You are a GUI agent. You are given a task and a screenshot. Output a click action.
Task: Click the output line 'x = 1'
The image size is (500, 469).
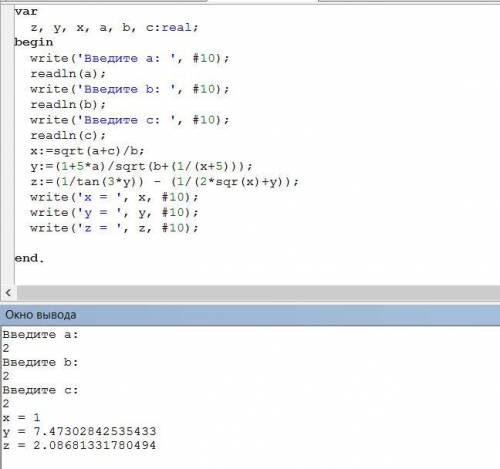click(21, 417)
